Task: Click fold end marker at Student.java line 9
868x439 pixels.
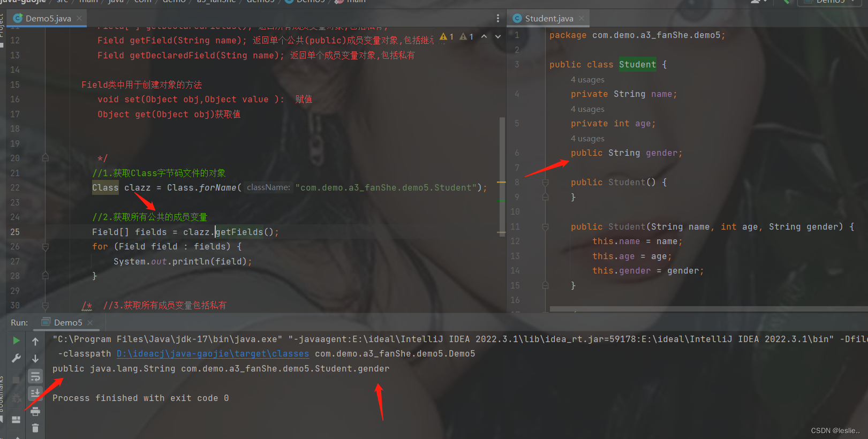Action: (546, 197)
